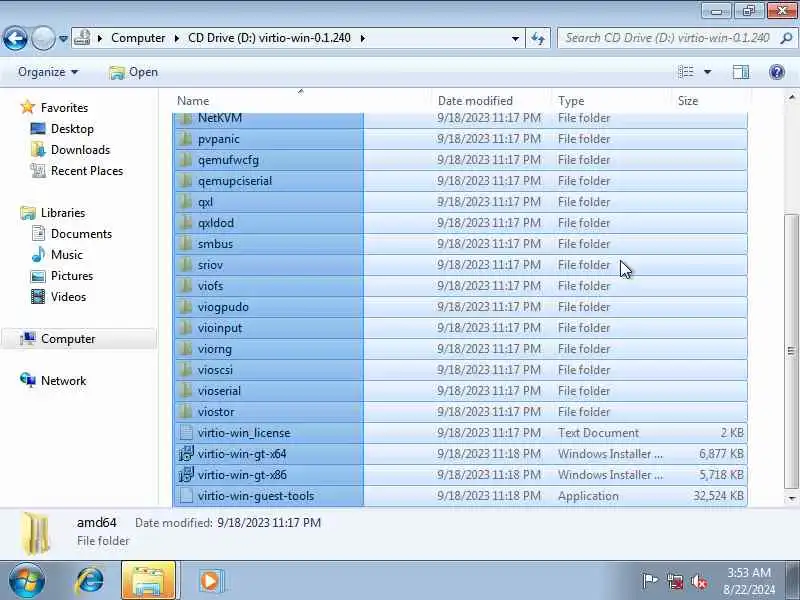Click the file list scrollbar thumb
The height and width of the screenshot is (600, 800).
791,351
